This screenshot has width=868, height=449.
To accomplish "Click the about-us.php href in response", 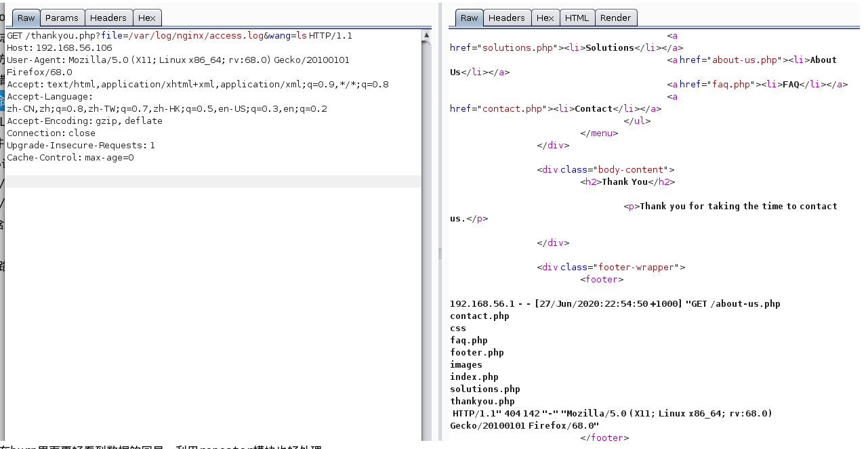I will [745, 60].
